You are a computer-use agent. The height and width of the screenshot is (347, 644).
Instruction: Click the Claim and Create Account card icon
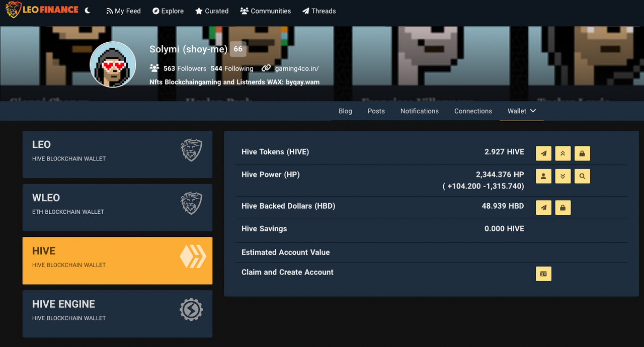543,274
